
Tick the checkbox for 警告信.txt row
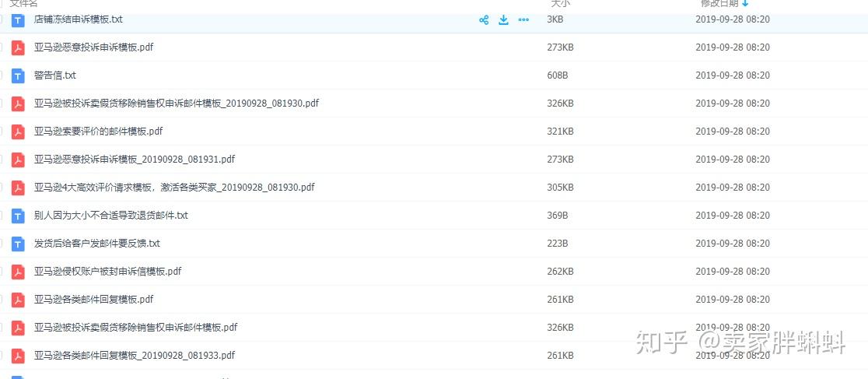pos(2,75)
